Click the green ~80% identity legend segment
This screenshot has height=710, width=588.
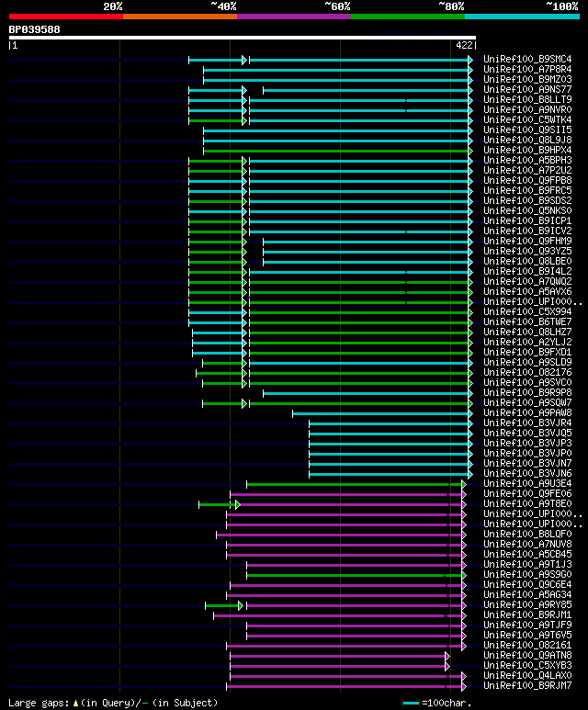(408, 17)
